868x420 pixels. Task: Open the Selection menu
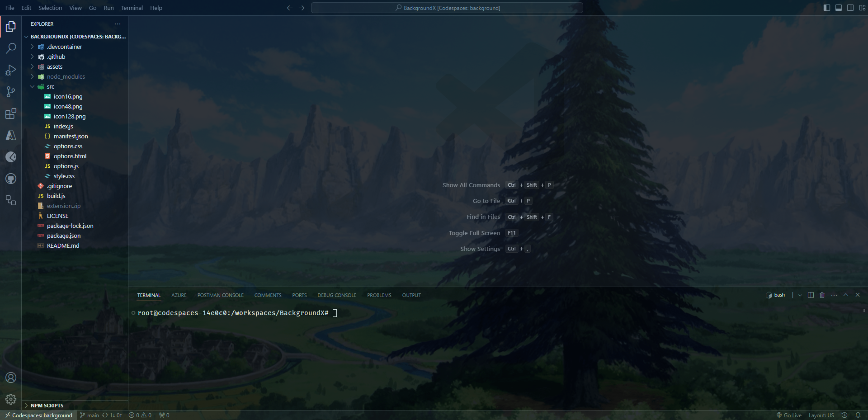pyautogui.click(x=50, y=8)
